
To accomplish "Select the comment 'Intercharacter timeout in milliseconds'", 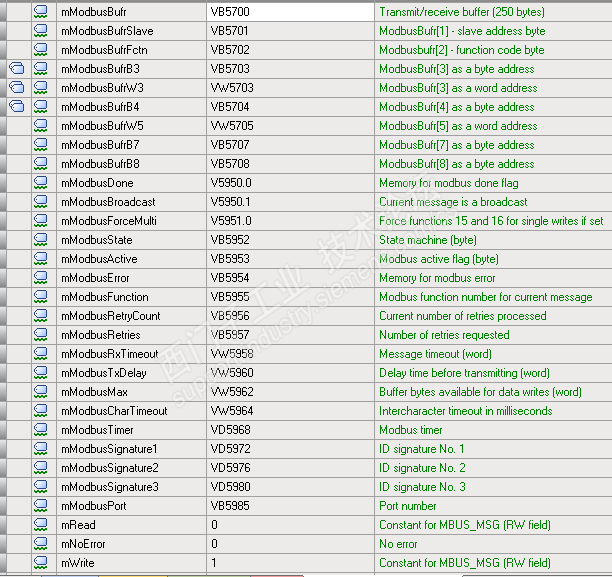I will tap(466, 411).
